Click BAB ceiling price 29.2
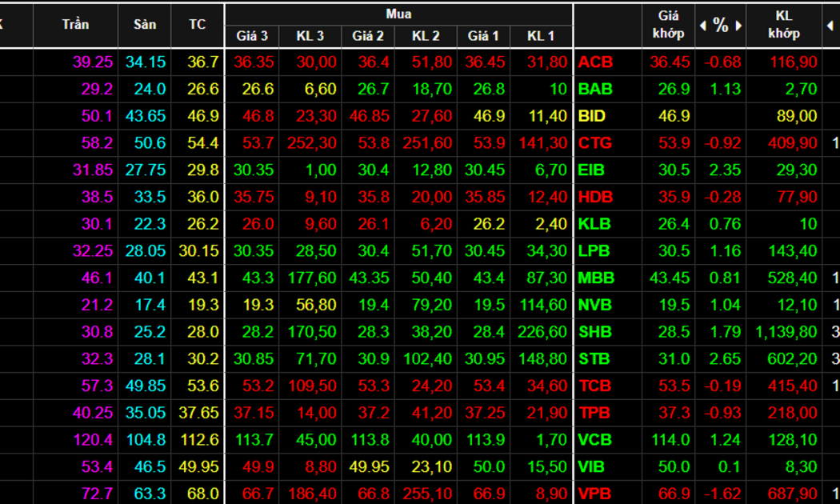 pyautogui.click(x=97, y=89)
